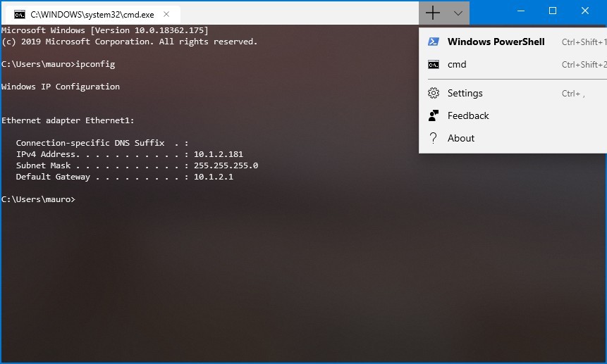
Task: Click the Microsoft Windows version line
Action: (x=104, y=30)
